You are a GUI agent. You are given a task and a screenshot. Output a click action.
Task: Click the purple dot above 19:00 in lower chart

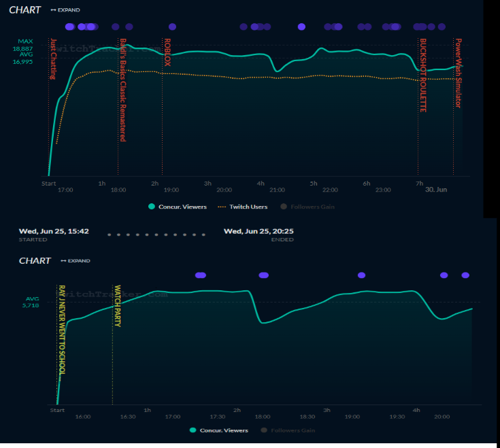coord(361,275)
